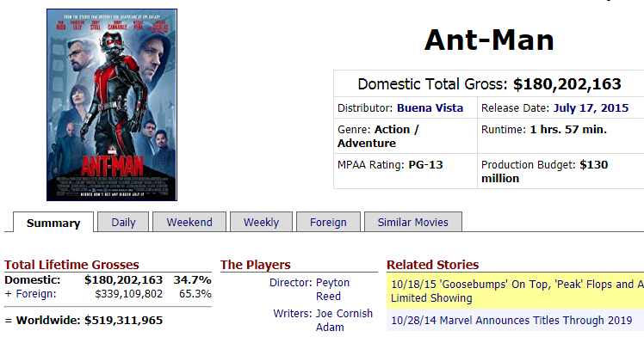
Task: Read Marvel Announces Titles Through 2019 story
Action: (511, 320)
